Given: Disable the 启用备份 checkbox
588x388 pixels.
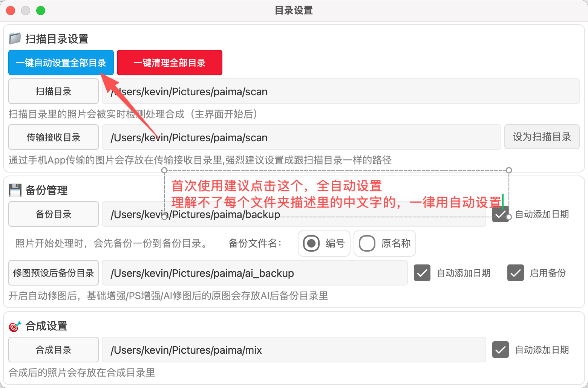Looking at the screenshot, I should point(515,273).
